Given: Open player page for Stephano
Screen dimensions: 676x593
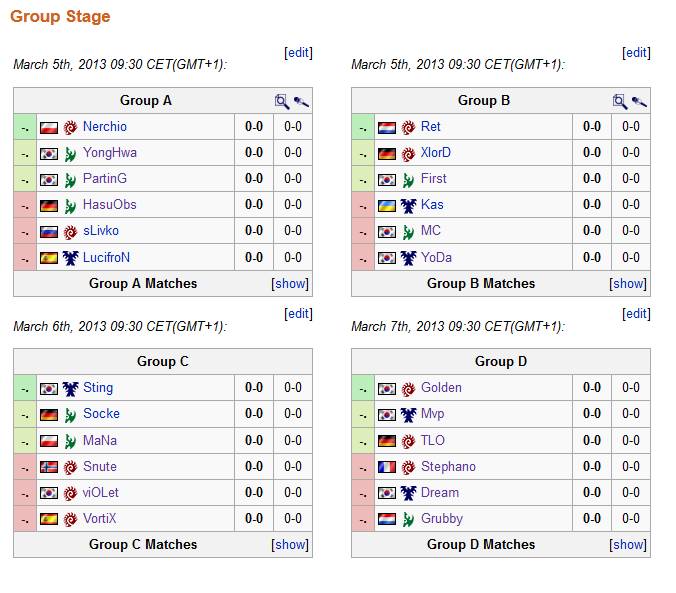Looking at the screenshot, I should [x=448, y=467].
